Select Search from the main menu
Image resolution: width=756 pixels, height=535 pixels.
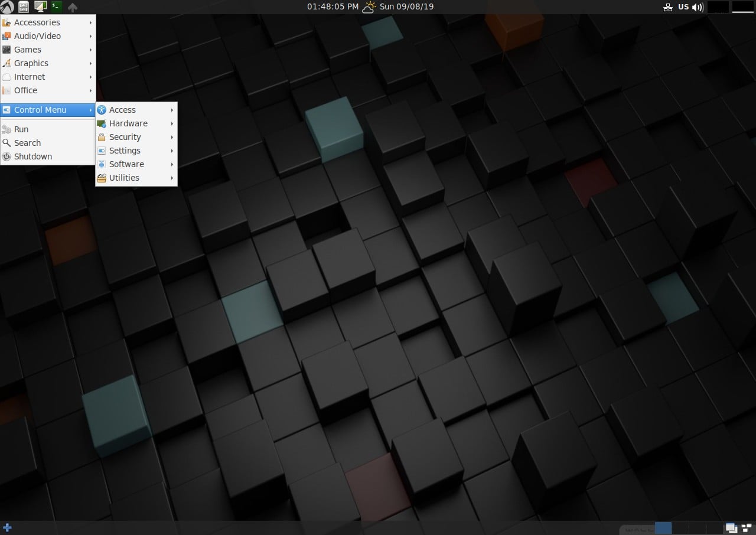pyautogui.click(x=27, y=142)
